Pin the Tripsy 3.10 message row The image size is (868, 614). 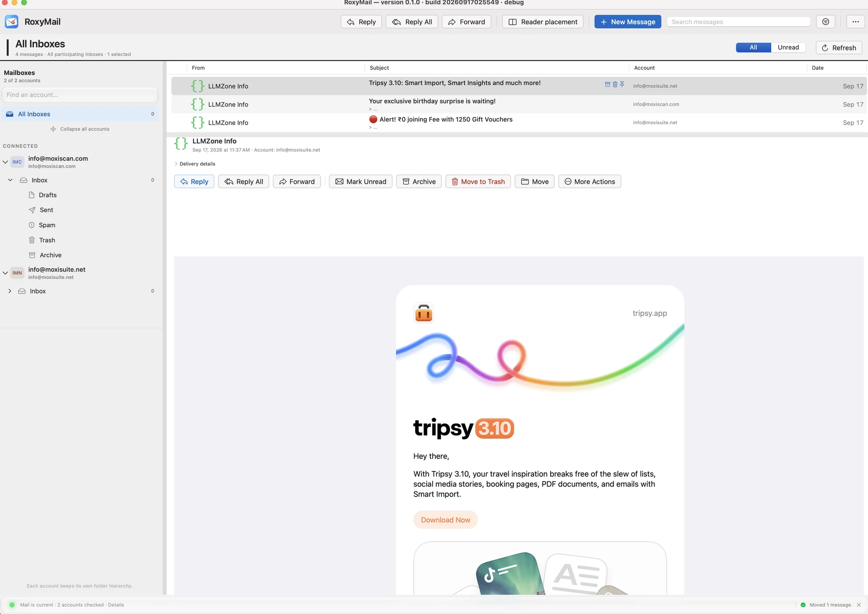[622, 84]
